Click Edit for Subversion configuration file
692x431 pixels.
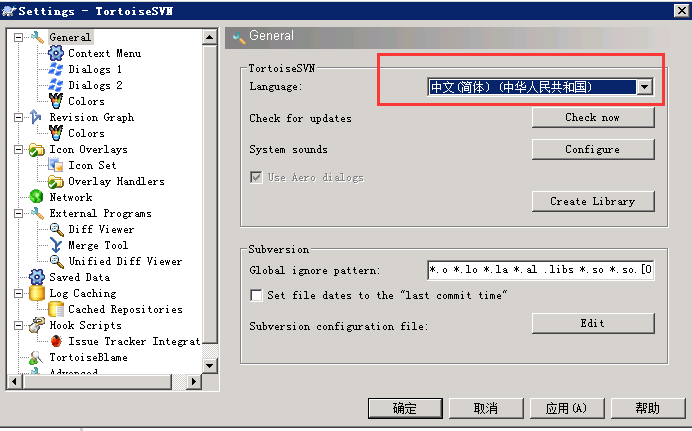pos(593,323)
